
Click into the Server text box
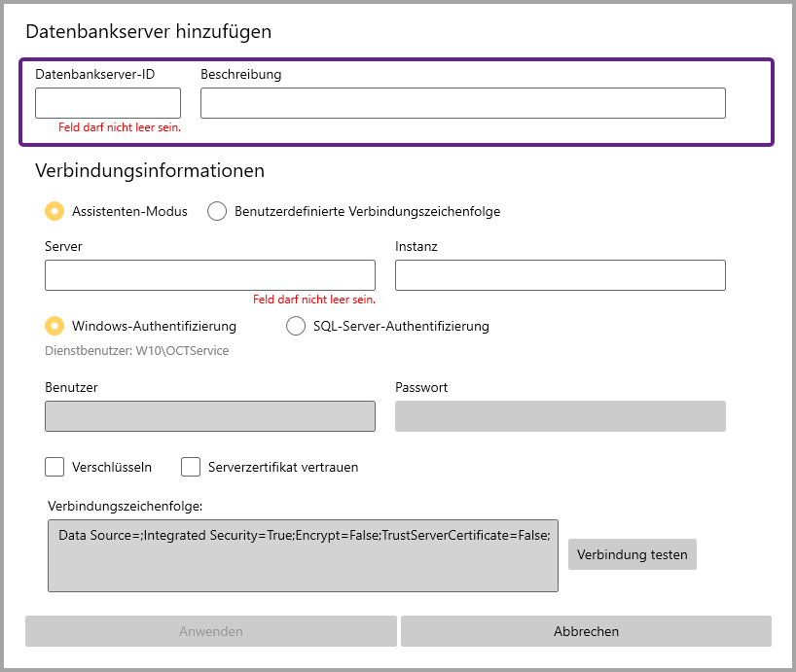(209, 275)
